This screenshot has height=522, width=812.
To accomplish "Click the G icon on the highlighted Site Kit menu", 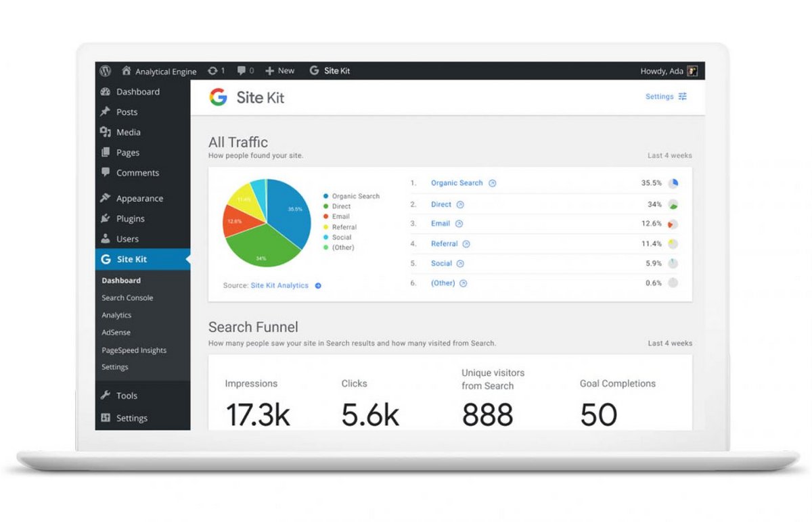I will 106,260.
